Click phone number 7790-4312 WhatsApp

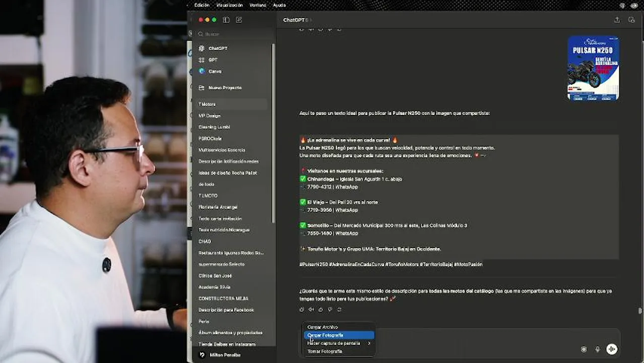pyautogui.click(x=333, y=187)
